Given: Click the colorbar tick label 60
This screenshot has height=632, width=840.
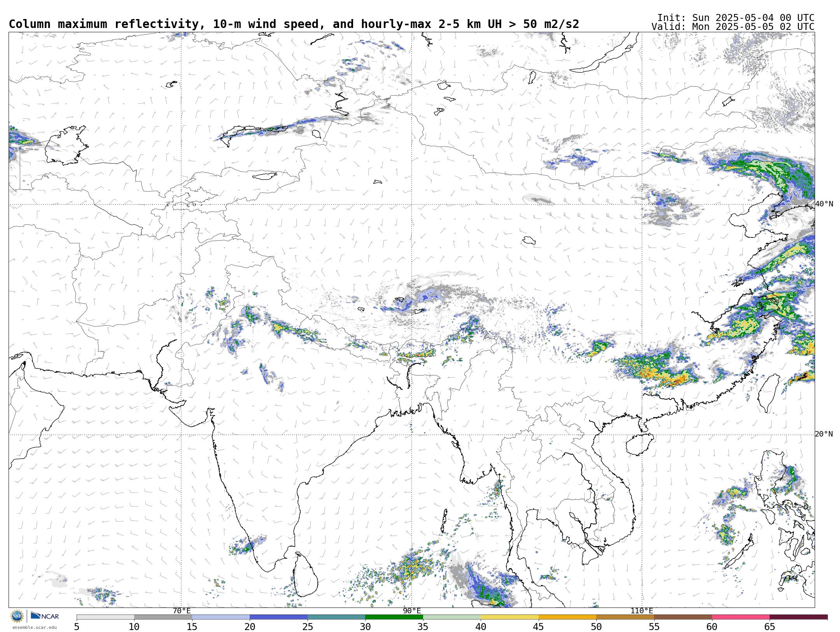Looking at the screenshot, I should (712, 627).
